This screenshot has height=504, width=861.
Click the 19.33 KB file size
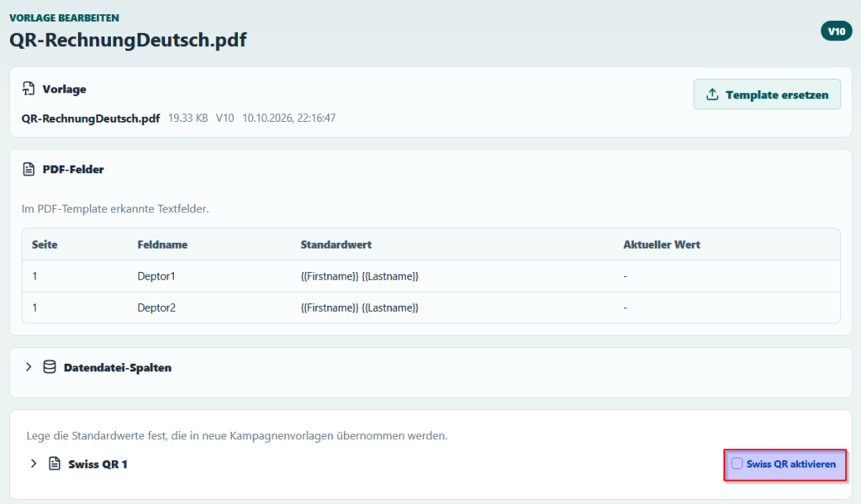188,118
